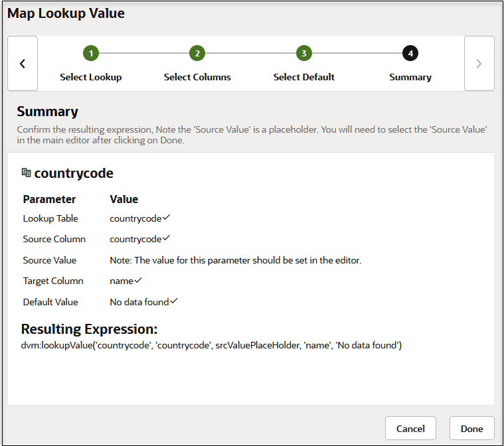Click the checkmark next to Lookup Table value

click(166, 218)
